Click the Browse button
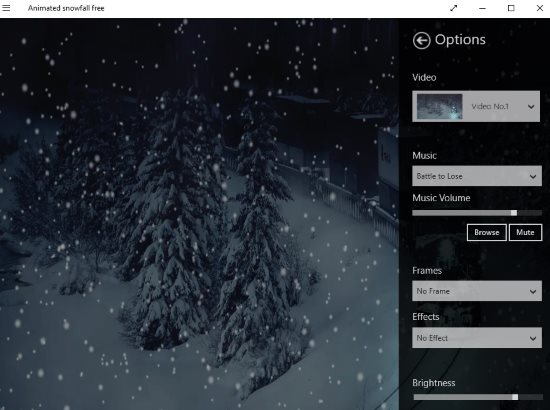The width and height of the screenshot is (550, 410). coord(487,232)
